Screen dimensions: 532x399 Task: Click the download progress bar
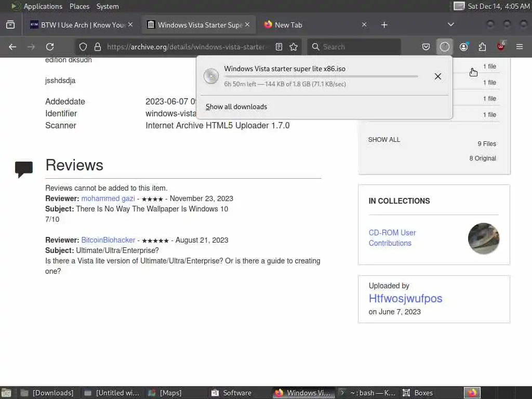tap(321, 77)
